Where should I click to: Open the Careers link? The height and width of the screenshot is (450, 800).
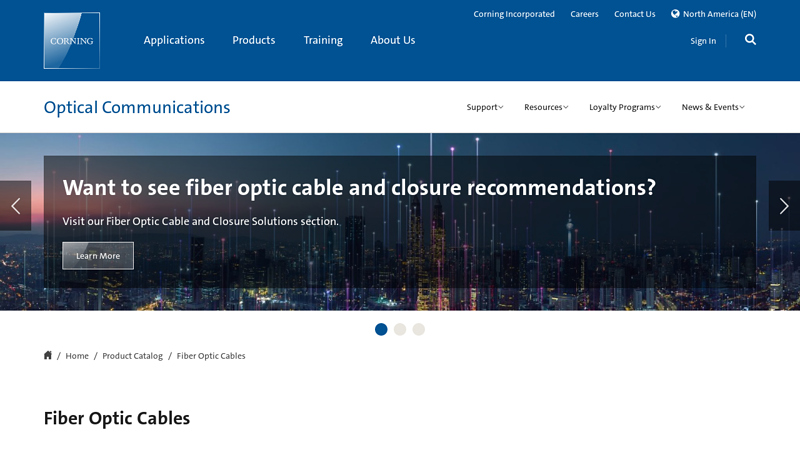(584, 14)
